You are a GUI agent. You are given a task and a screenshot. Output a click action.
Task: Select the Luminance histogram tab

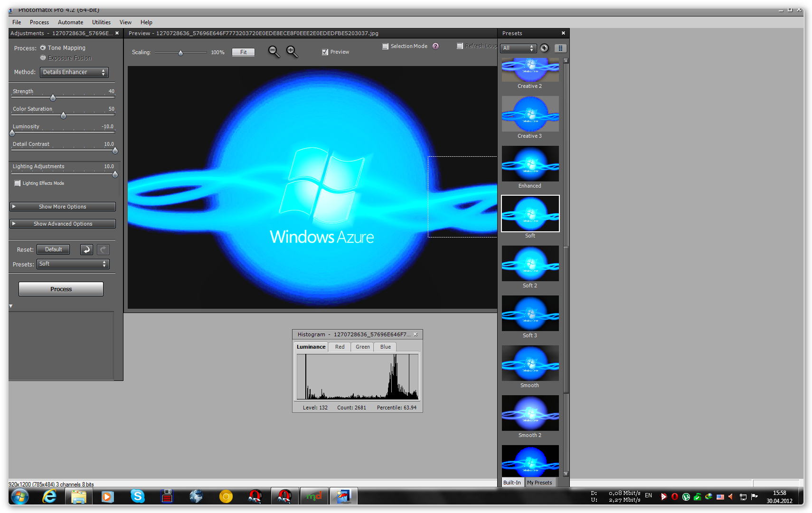[311, 347]
